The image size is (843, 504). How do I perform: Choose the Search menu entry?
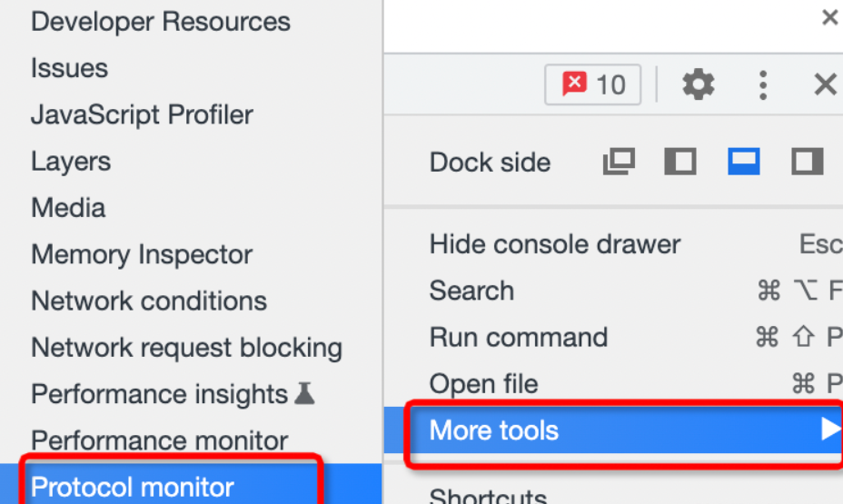[x=471, y=291]
